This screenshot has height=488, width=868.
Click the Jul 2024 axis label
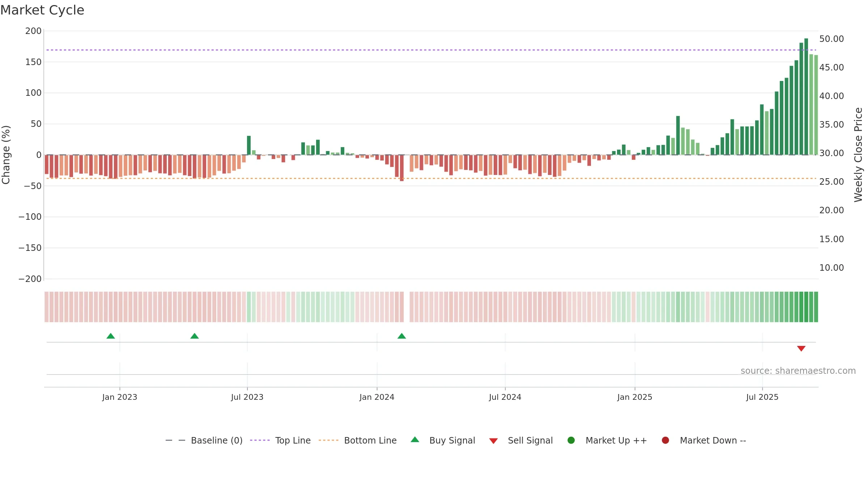[x=505, y=397]
